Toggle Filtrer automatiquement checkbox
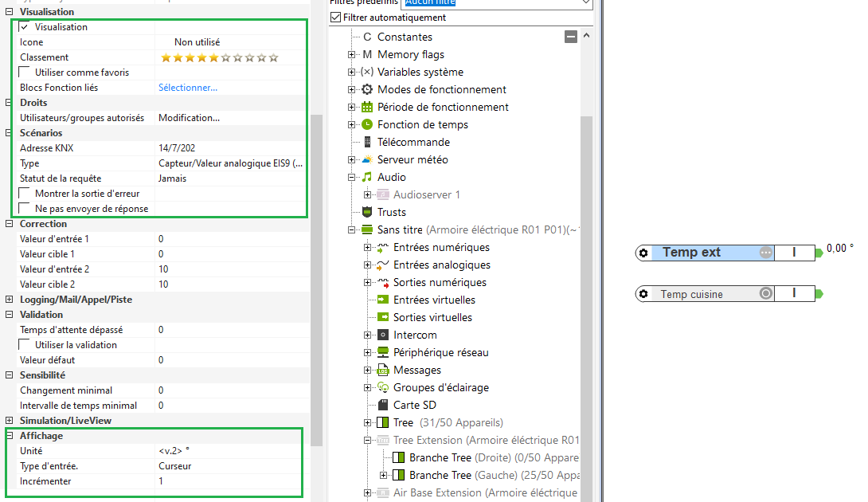This screenshot has width=868, height=502. 336,18
